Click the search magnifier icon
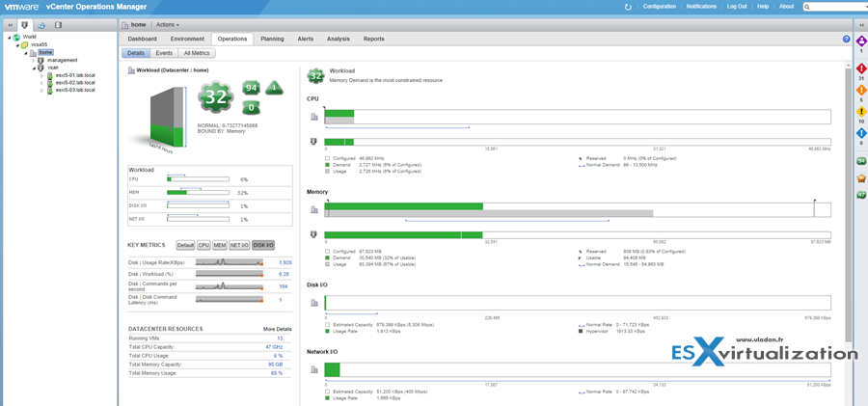Viewport: 868px width, 406px height. point(807,7)
